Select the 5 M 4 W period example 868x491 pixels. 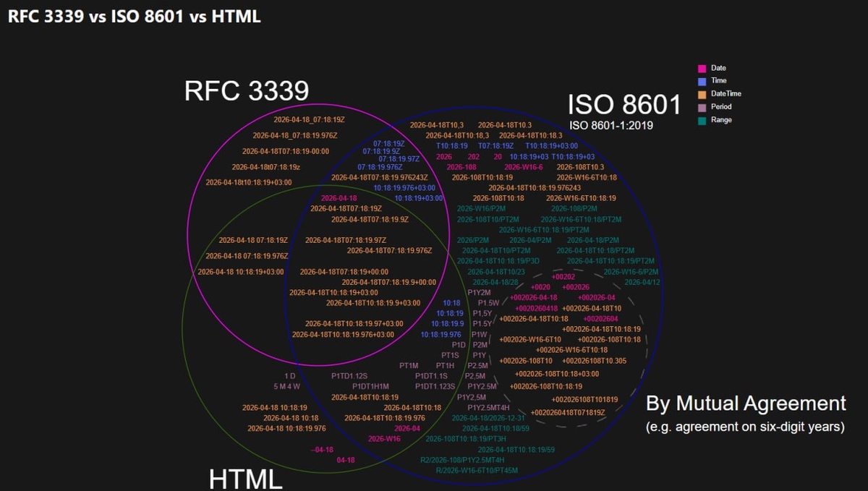coord(286,387)
